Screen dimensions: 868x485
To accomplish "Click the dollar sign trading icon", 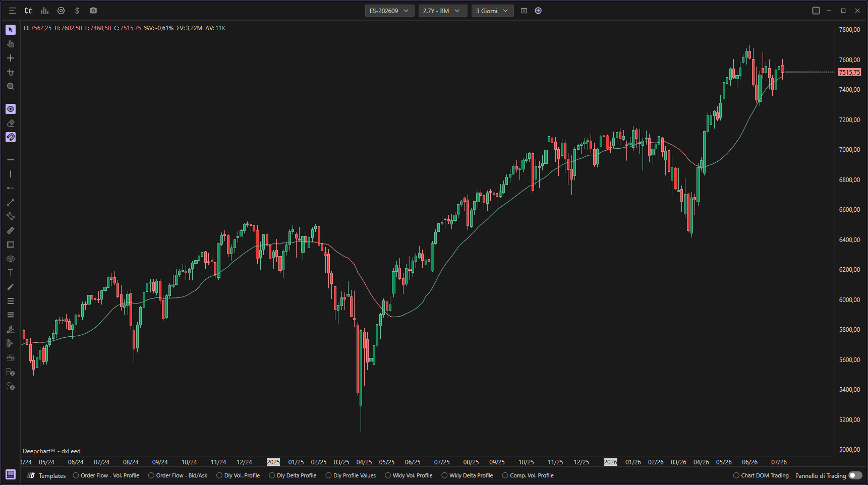I will tap(77, 11).
